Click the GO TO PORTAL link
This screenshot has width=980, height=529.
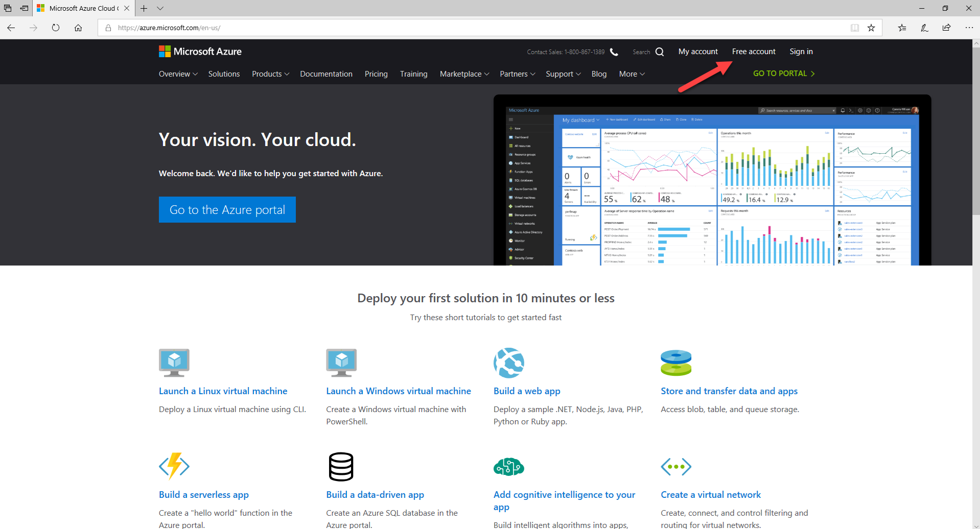pos(784,74)
